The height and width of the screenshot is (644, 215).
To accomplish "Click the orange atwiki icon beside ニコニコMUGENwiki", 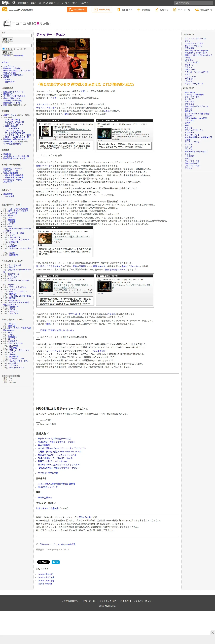I will click(5, 10).
